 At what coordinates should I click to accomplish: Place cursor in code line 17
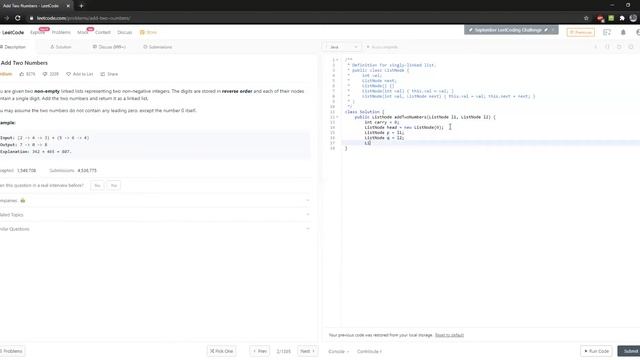490,143
